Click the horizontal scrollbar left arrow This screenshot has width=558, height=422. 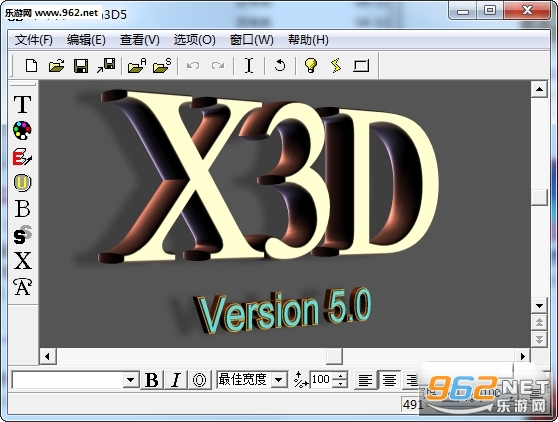(x=47, y=356)
